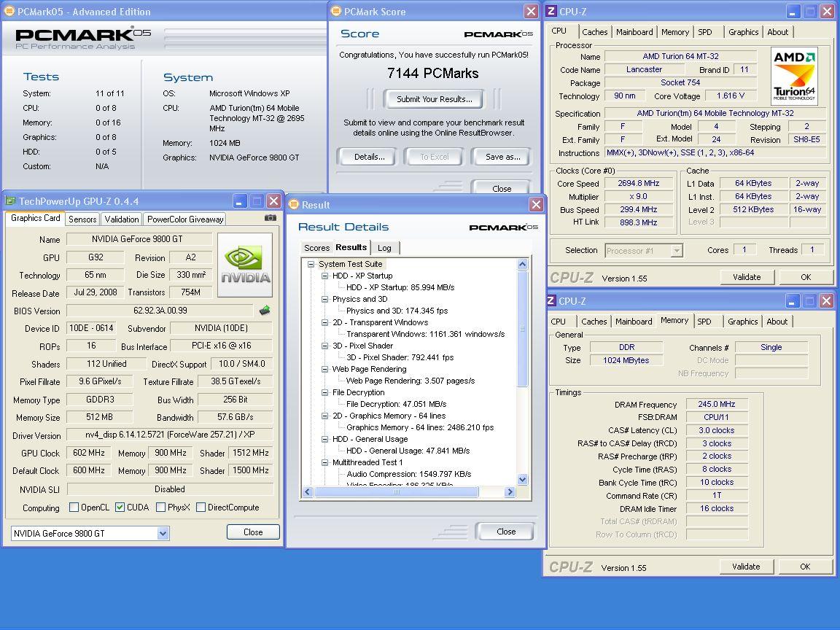
Task: Click the AMD Turion 64 logo in CPU-Z
Action: 795,76
